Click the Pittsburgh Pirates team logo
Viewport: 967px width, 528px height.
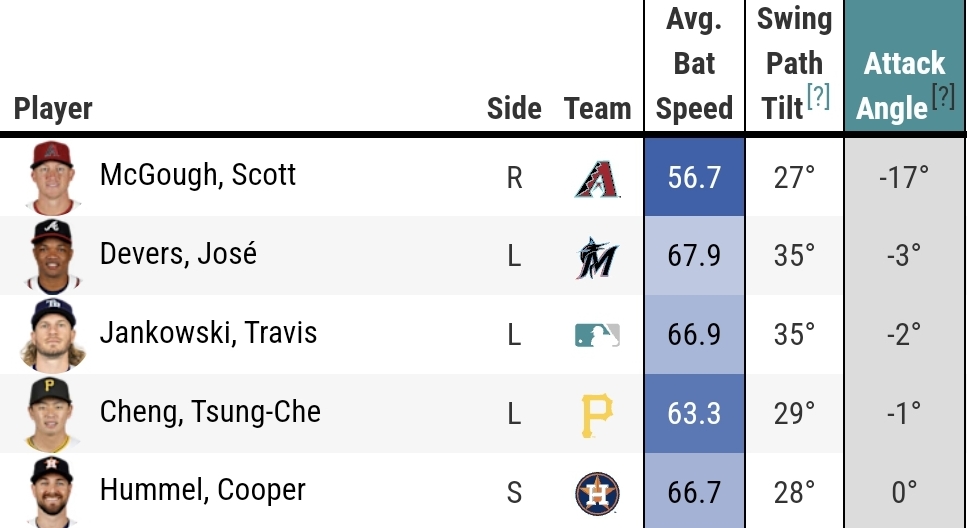pos(597,415)
